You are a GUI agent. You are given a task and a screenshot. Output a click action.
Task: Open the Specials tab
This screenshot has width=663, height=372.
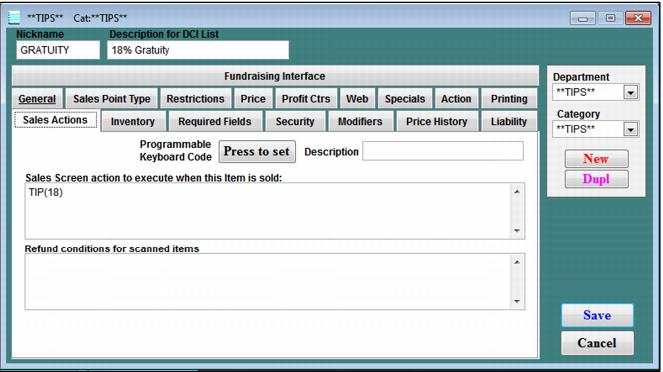coord(405,99)
